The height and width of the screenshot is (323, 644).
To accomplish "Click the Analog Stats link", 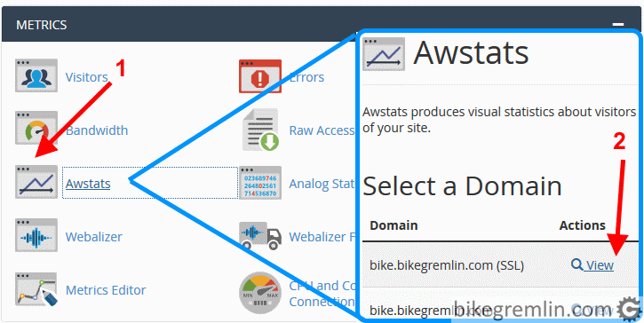I will (x=322, y=184).
